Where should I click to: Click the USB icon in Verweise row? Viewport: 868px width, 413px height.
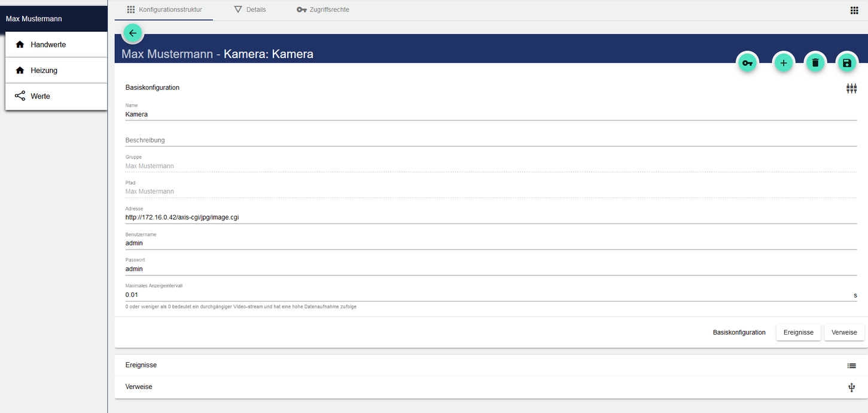851,388
